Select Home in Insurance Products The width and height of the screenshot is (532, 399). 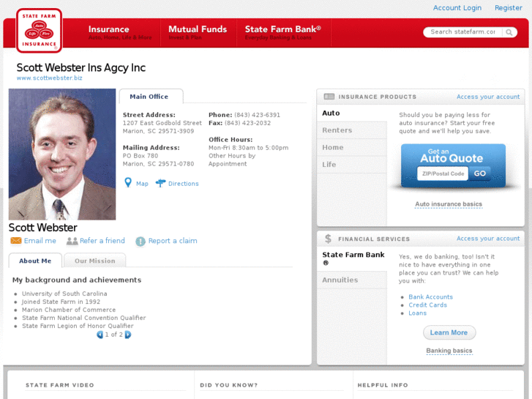click(x=352, y=147)
